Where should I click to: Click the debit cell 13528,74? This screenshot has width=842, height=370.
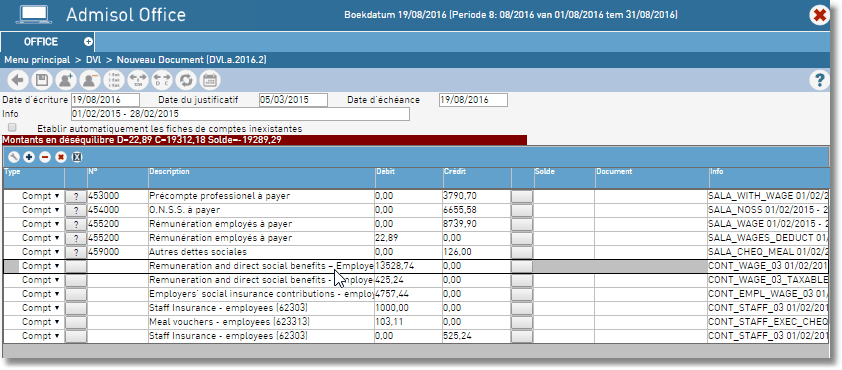point(409,266)
